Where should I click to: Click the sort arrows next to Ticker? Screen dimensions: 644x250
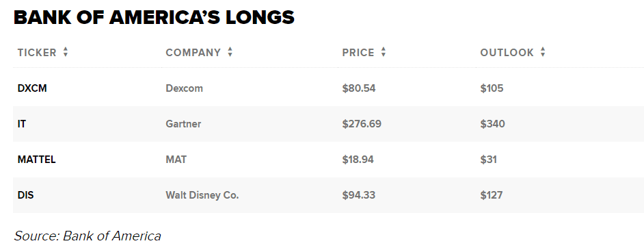click(66, 52)
